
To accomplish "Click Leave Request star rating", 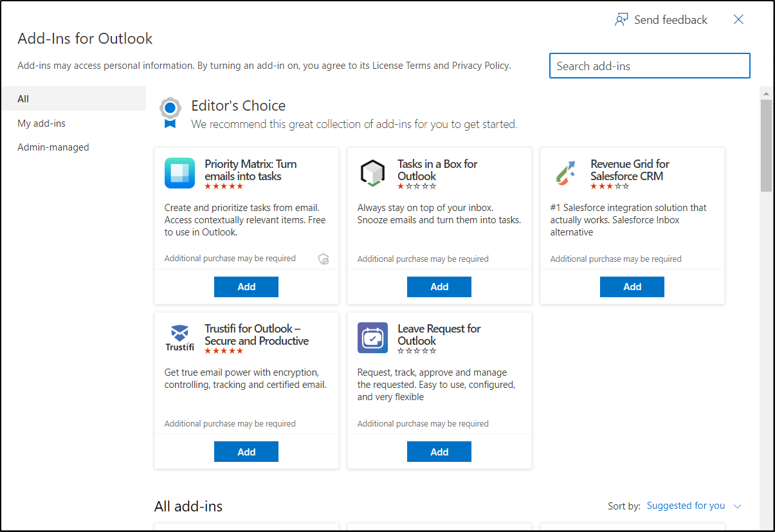I will pyautogui.click(x=417, y=351).
